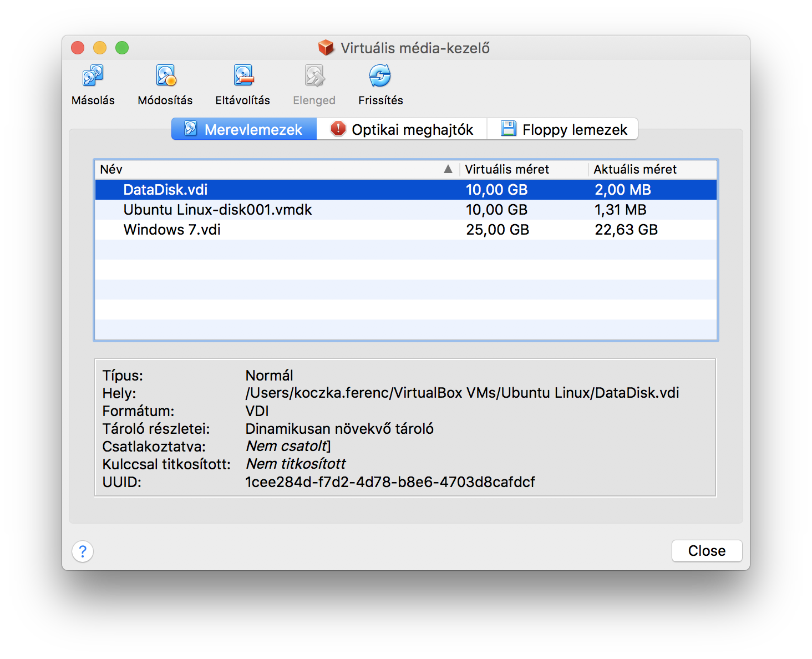Click the 2,00 MB actual size cell

click(x=623, y=190)
